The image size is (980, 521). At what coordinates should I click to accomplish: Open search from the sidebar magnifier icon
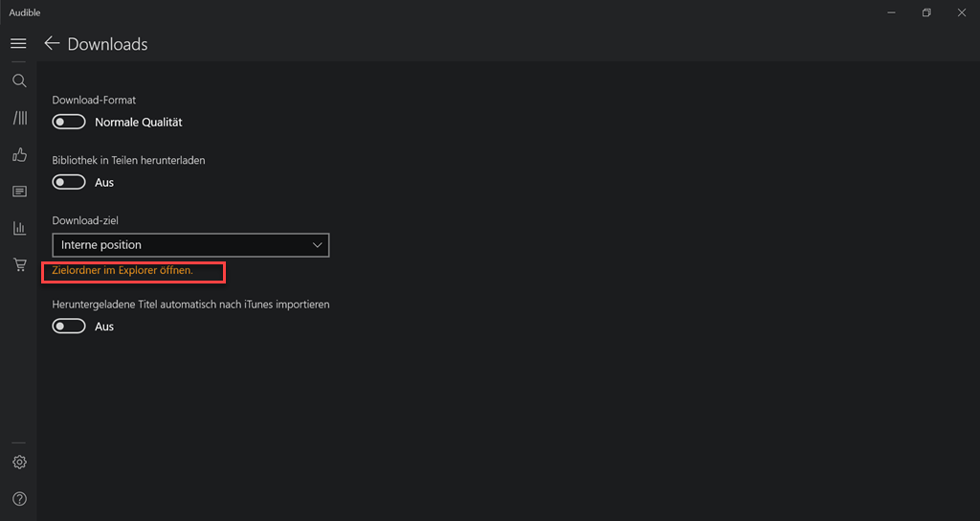[x=18, y=81]
